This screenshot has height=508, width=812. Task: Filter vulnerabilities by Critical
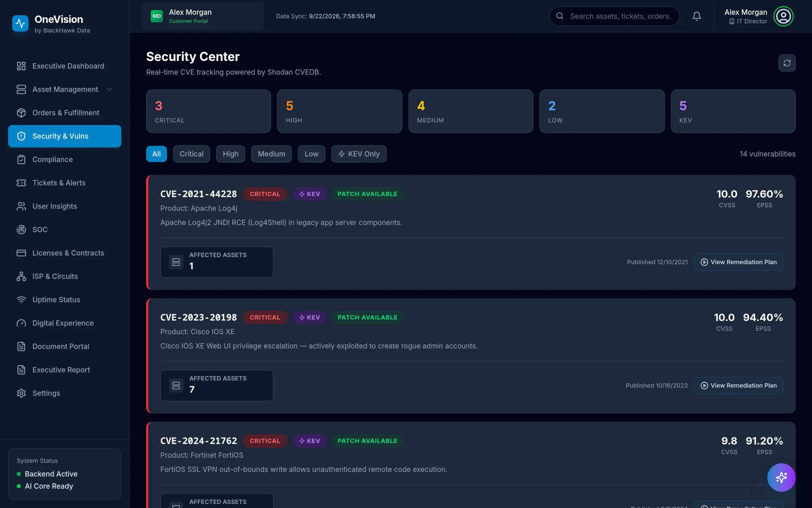191,154
